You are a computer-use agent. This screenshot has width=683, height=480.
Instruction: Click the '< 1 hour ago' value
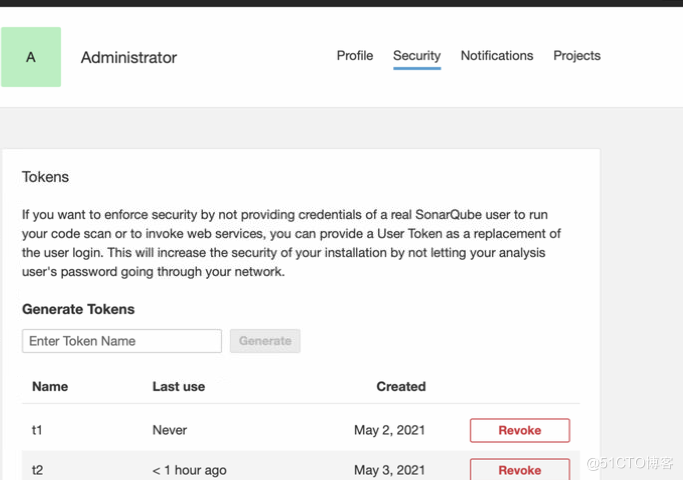pyautogui.click(x=189, y=470)
